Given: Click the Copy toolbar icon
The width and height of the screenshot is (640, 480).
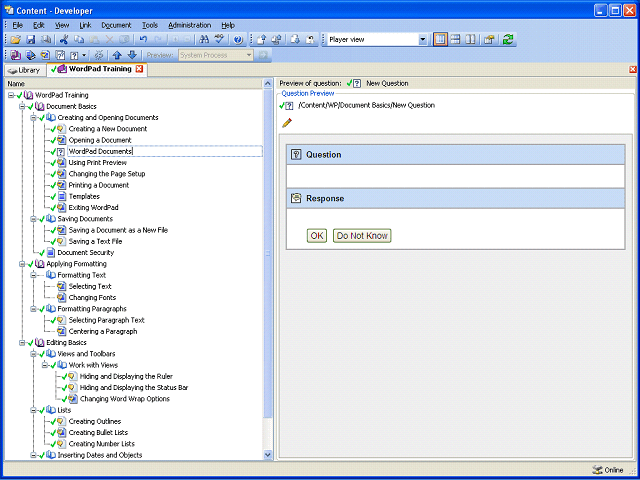Looking at the screenshot, I should click(79, 40).
